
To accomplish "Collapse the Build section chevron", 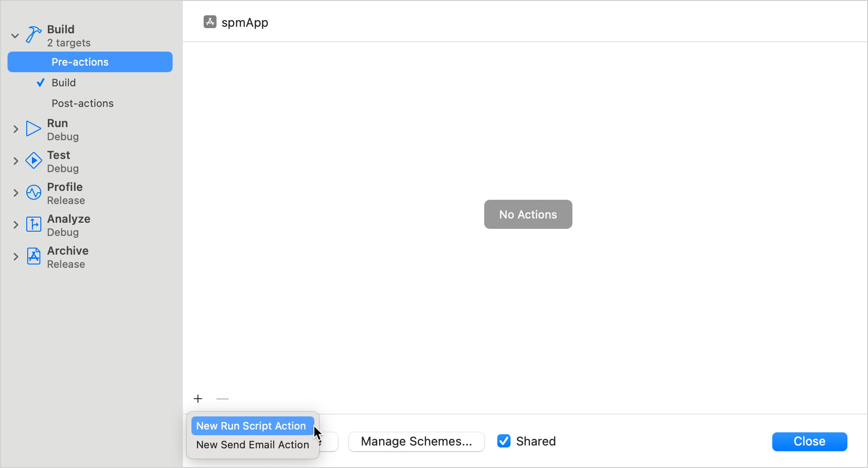I will [x=15, y=36].
